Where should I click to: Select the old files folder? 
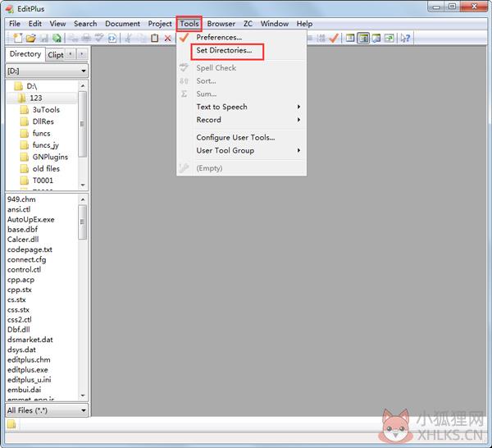click(x=46, y=168)
